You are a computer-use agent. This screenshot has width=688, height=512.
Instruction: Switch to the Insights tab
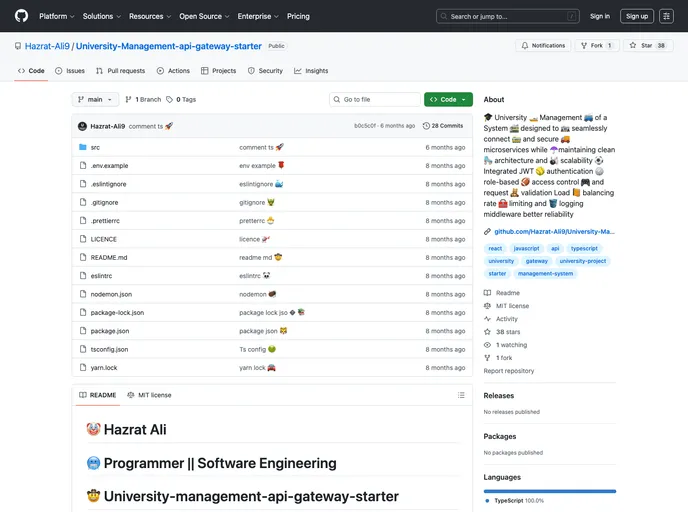311,71
